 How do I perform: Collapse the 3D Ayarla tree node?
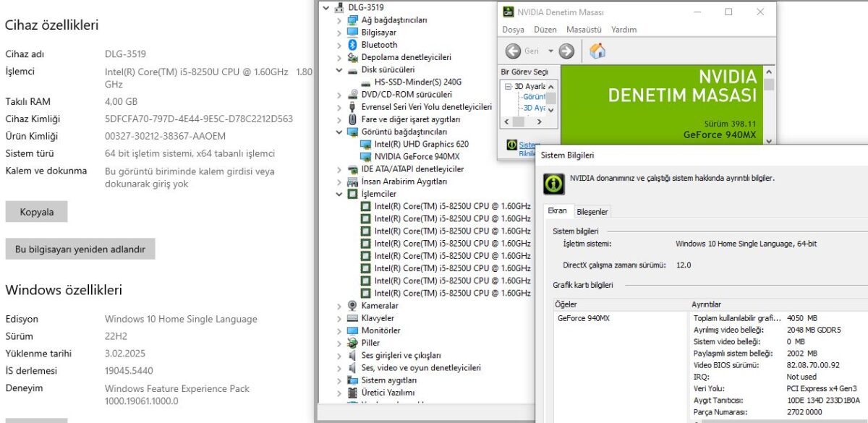click(508, 86)
